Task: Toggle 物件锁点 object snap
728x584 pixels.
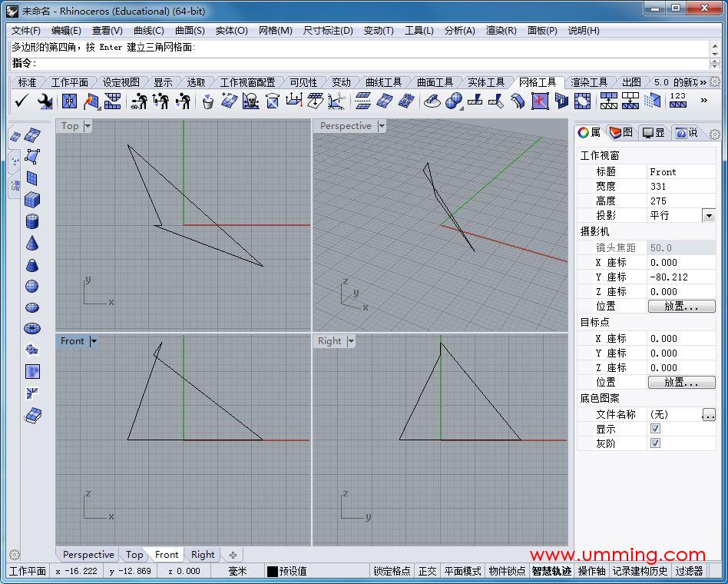Action: point(507,571)
